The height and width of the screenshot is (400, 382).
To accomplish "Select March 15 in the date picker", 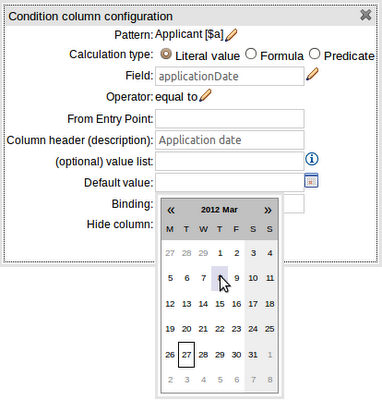I will pyautogui.click(x=220, y=304).
